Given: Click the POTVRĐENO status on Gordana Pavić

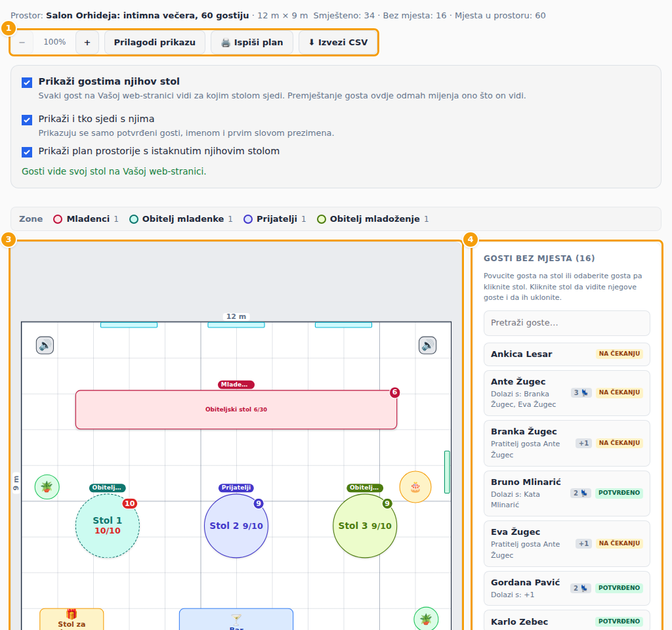Looking at the screenshot, I should [619, 588].
